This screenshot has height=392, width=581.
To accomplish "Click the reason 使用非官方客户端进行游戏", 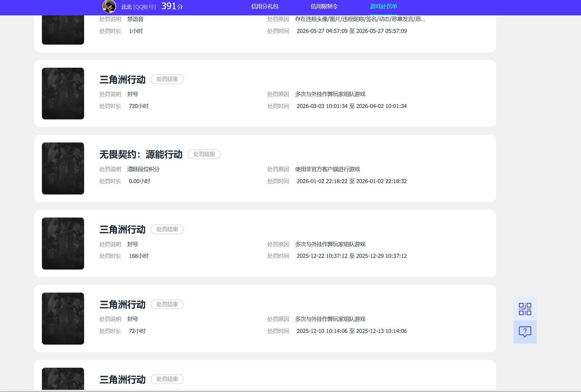I will 327,169.
